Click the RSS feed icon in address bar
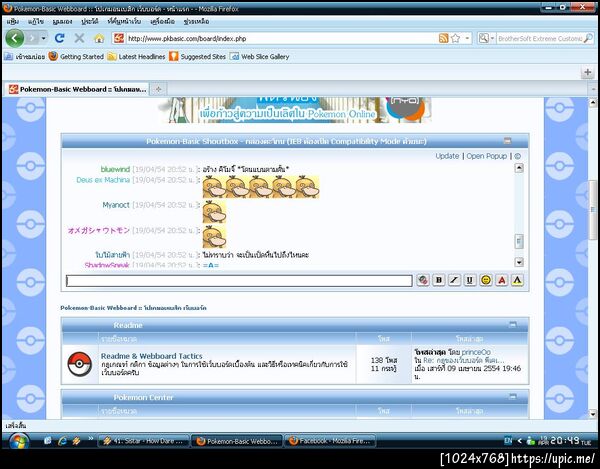The height and width of the screenshot is (469, 600). pyautogui.click(x=443, y=38)
